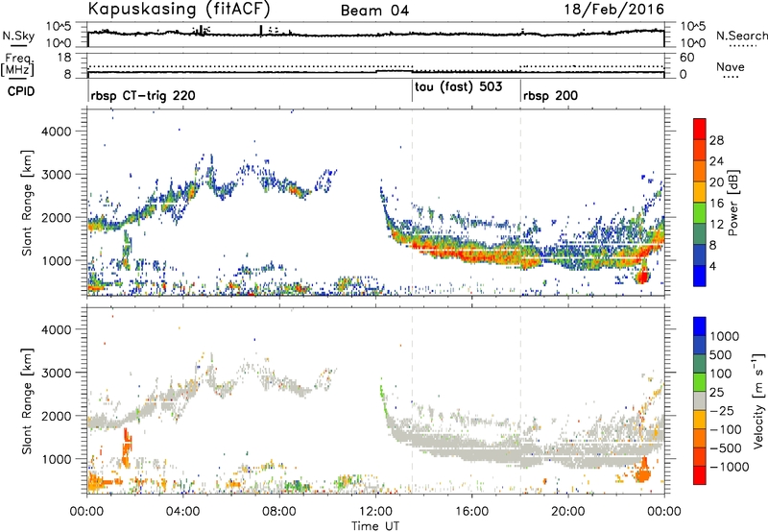768x532 pixels.
Task: Click the 18 tick on frequency axis
Action: 63,58
